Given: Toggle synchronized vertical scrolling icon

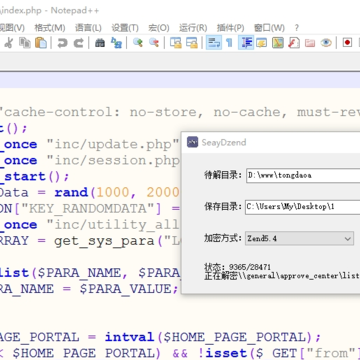Looking at the screenshot, I should pos(176,43).
